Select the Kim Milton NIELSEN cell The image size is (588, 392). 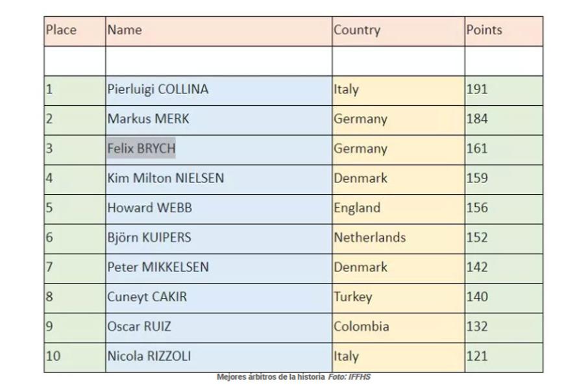[x=165, y=178]
